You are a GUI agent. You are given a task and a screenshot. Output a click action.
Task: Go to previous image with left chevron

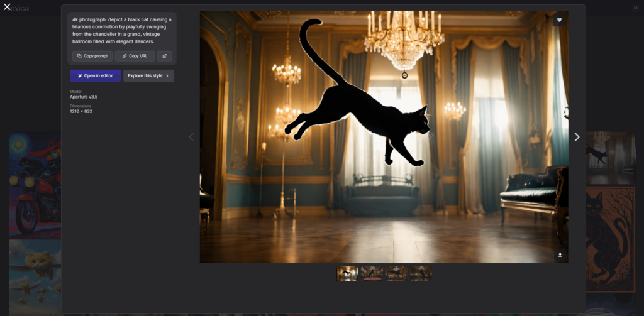coord(191,137)
